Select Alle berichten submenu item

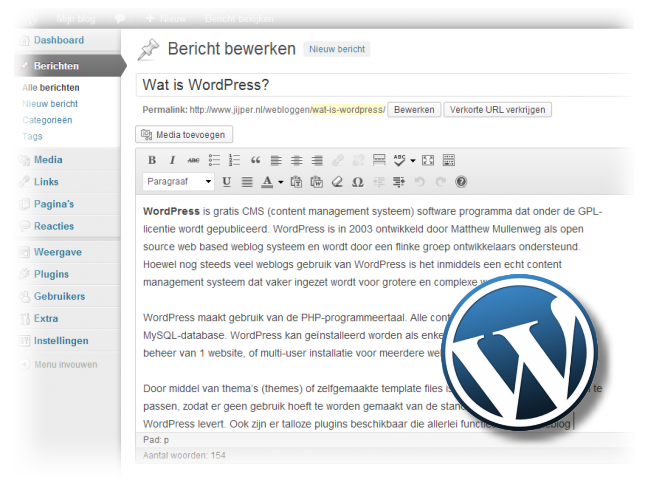pos(51,88)
